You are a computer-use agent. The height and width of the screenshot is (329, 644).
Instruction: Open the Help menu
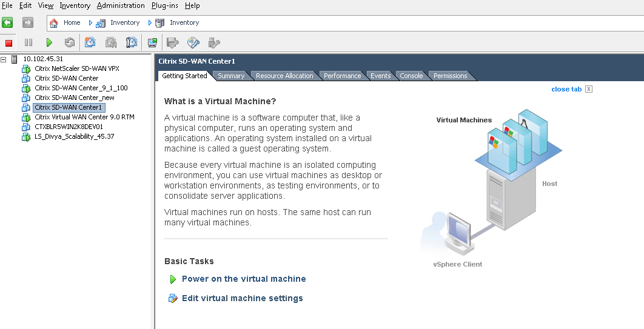(x=192, y=5)
